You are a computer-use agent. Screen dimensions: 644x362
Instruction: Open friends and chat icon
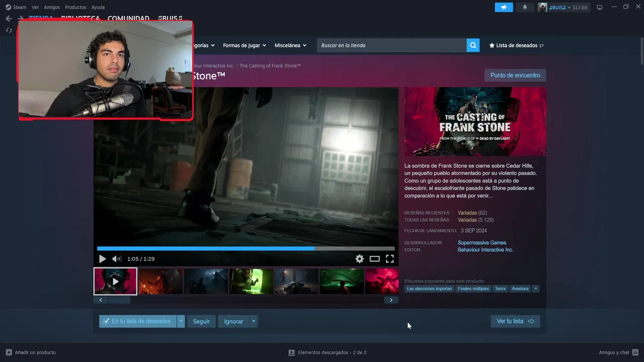tap(635, 352)
